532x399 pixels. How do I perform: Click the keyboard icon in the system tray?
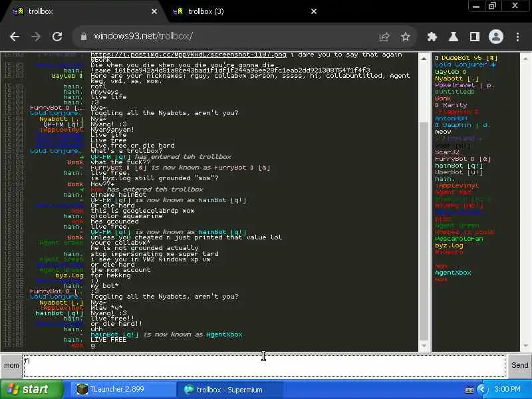(x=469, y=390)
